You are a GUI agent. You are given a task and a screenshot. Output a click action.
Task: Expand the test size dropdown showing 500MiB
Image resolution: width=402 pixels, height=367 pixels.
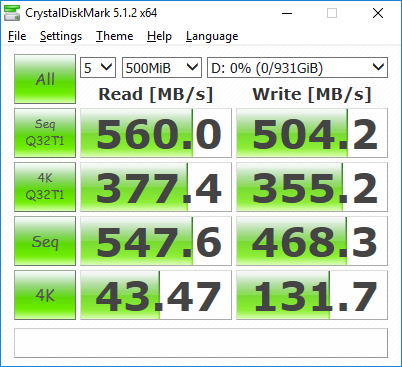(162, 68)
